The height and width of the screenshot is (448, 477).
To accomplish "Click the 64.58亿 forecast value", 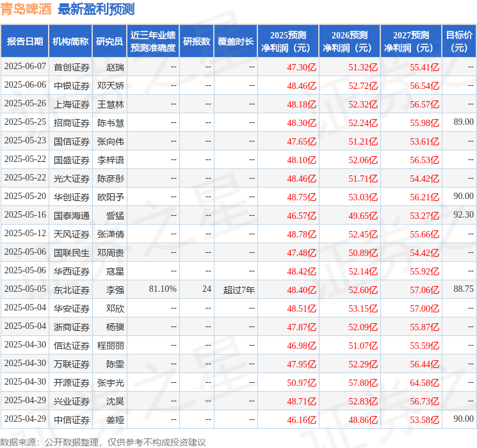I will point(424,382).
